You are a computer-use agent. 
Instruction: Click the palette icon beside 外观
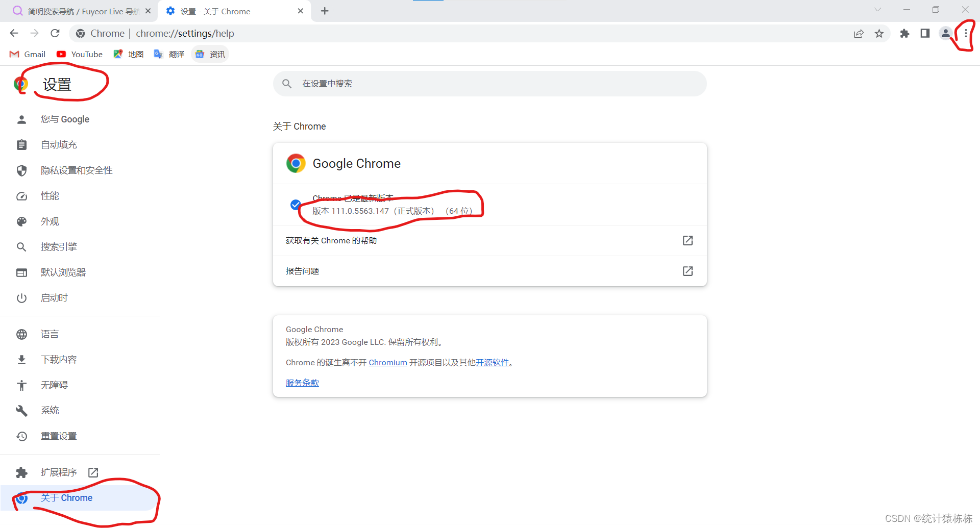(x=21, y=221)
